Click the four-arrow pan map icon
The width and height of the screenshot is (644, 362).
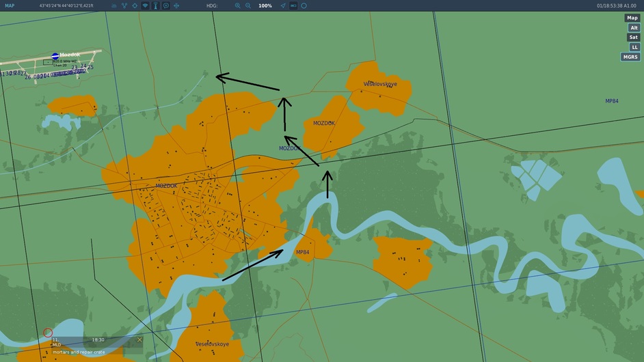click(176, 5)
